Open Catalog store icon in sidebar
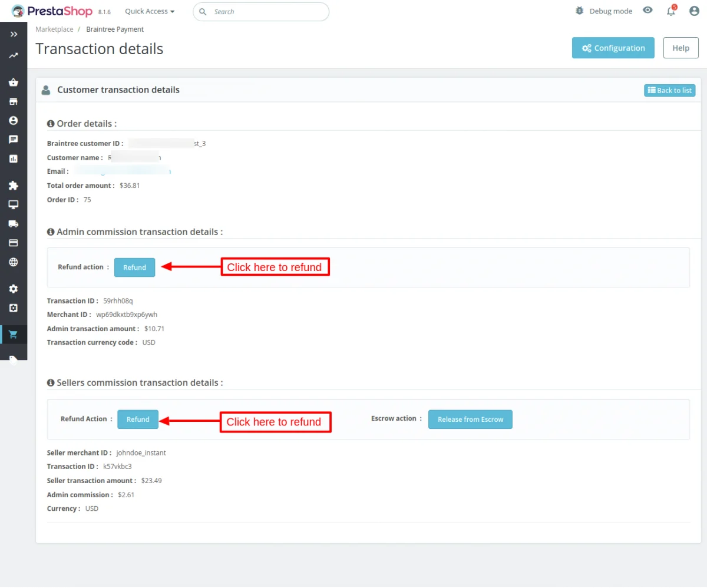Viewport: 707px width, 588px height. pyautogui.click(x=14, y=101)
